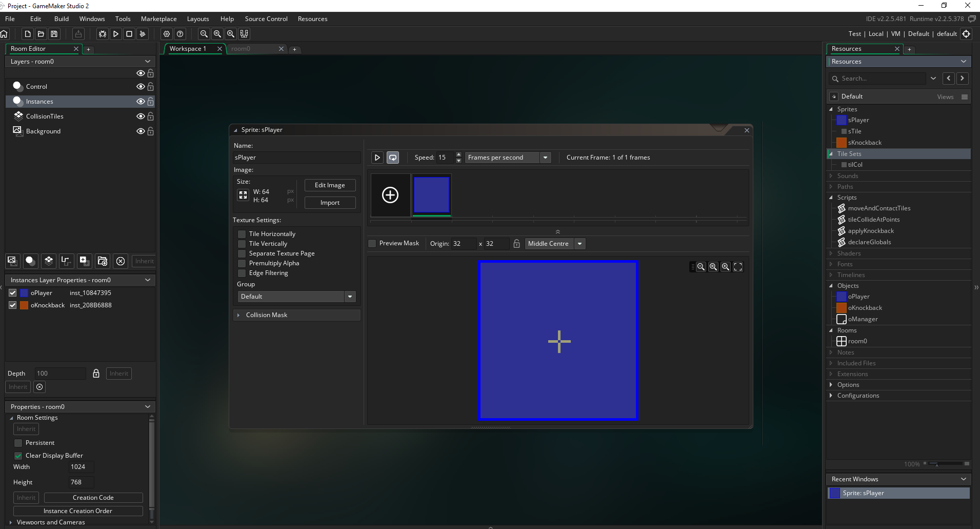Expand the Sounds resource folder
The image size is (980, 529).
tap(831, 176)
